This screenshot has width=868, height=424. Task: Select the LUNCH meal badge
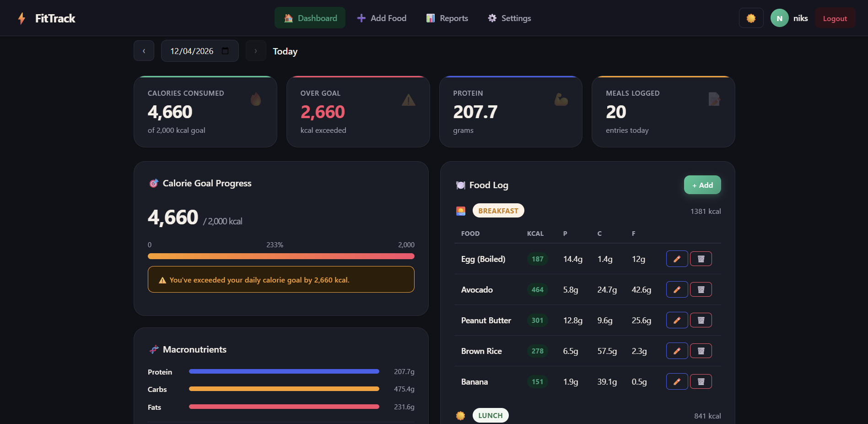coord(491,415)
